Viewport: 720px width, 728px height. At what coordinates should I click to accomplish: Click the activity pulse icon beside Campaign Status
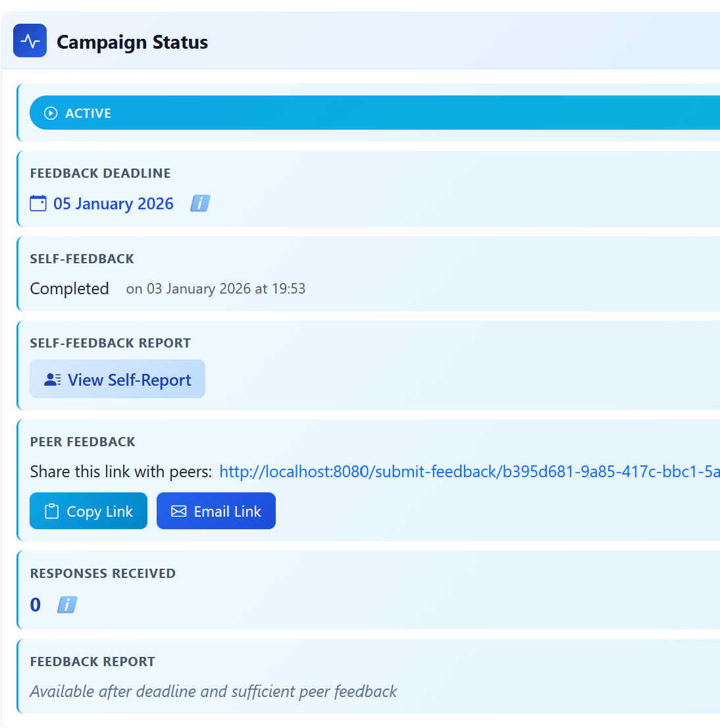click(30, 40)
